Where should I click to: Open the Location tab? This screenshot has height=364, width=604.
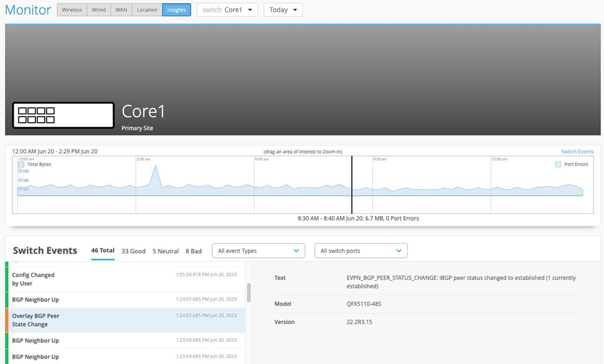tap(147, 10)
